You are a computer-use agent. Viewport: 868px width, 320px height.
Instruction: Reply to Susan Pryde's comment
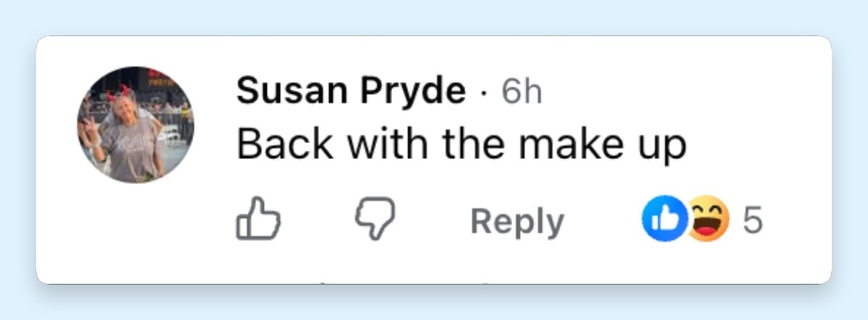517,222
